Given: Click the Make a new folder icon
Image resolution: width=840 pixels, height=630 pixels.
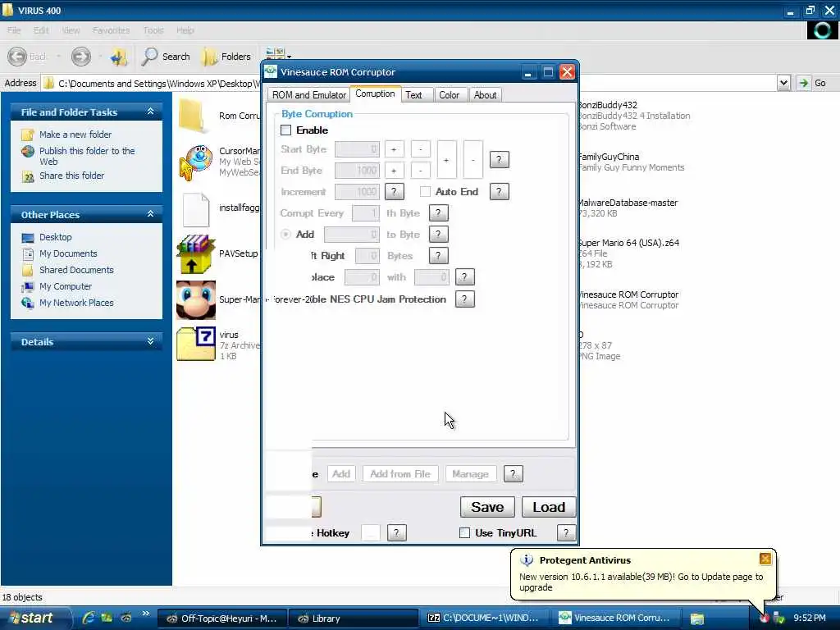Looking at the screenshot, I should [x=28, y=135].
